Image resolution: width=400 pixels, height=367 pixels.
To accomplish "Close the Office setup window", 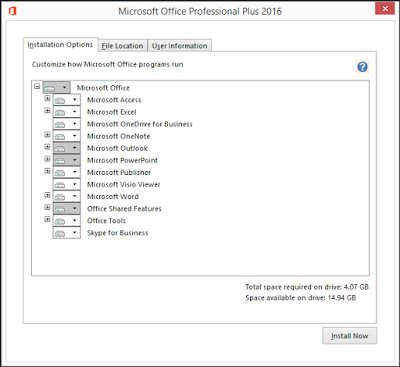I will [385, 9].
